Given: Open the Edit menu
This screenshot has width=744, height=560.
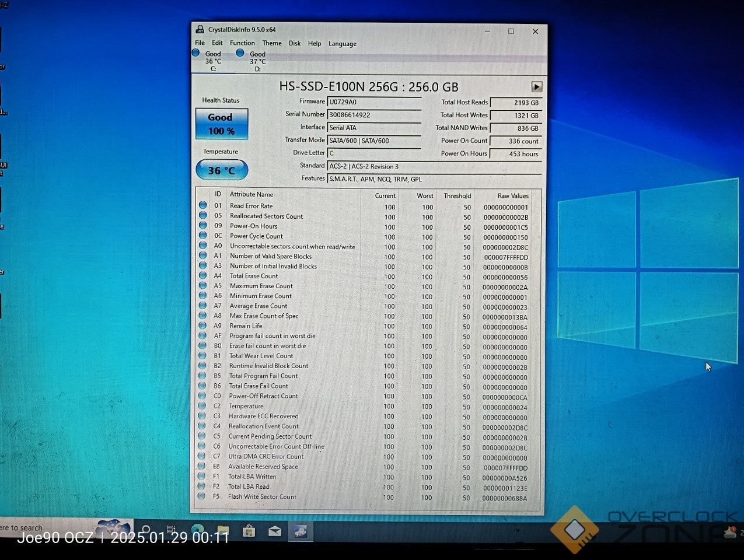Looking at the screenshot, I should (217, 43).
